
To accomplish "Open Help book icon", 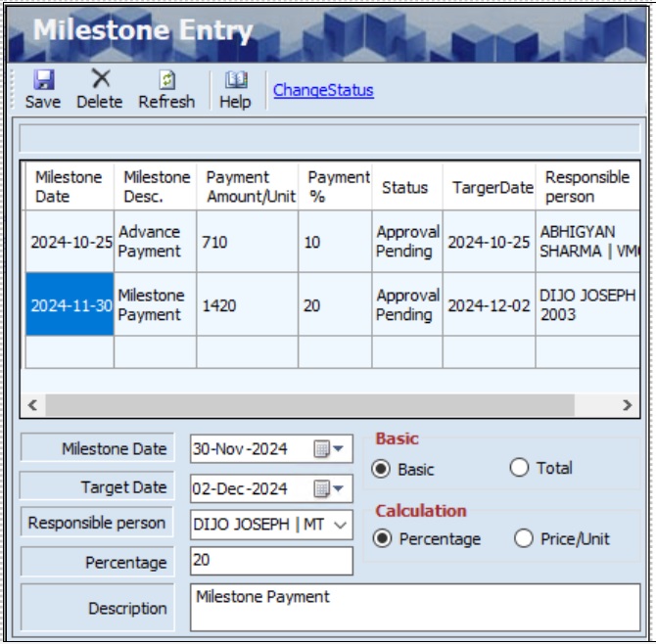I will point(235,80).
